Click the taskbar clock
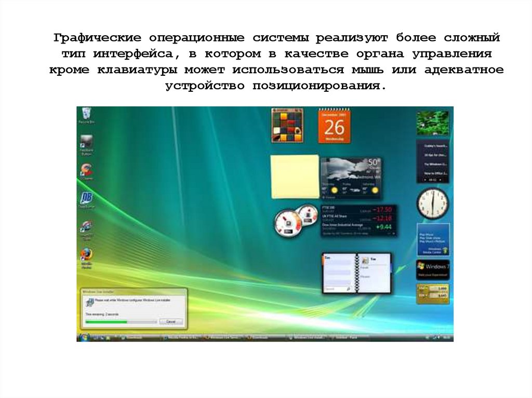 click(x=446, y=338)
